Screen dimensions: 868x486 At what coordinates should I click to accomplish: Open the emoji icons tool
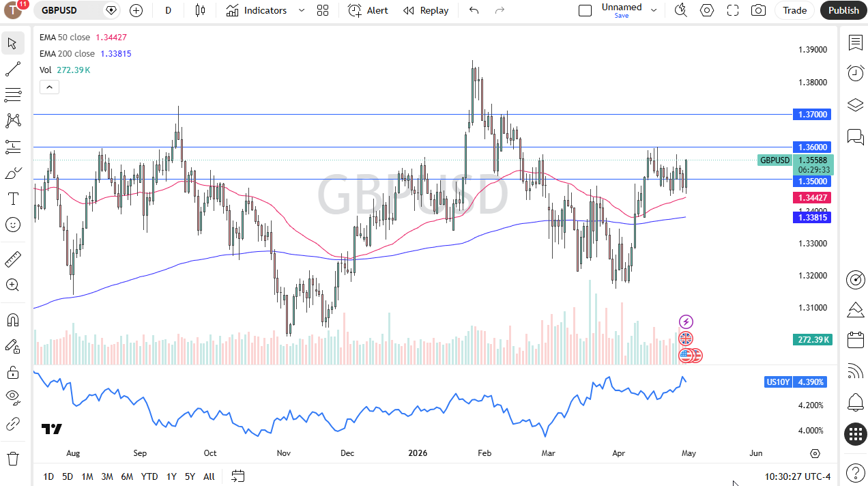tap(12, 225)
